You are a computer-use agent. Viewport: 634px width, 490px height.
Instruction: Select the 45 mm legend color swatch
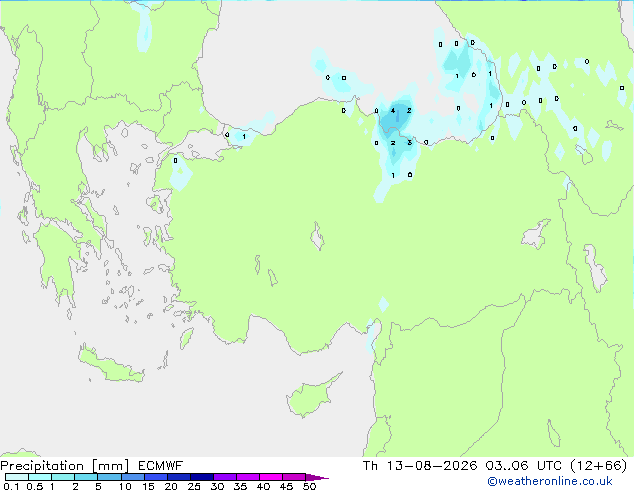[294, 477]
